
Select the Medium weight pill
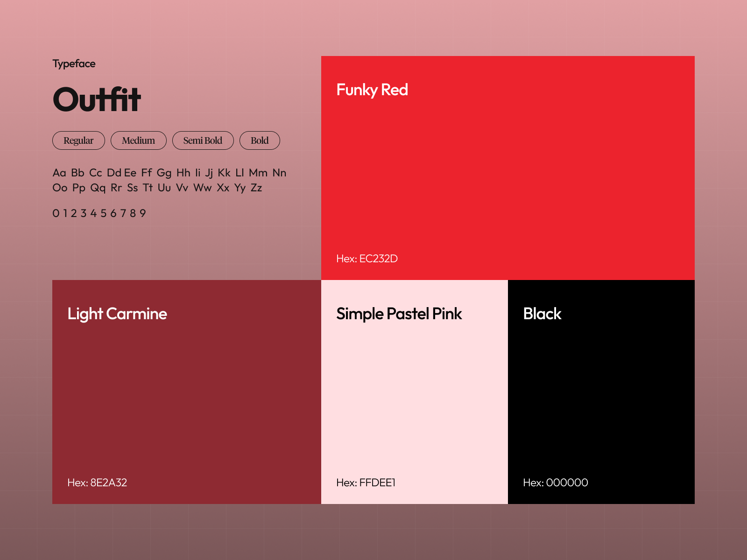pos(139,140)
